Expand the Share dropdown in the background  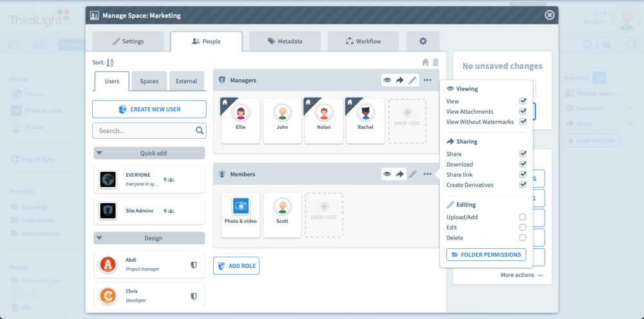click(x=630, y=123)
